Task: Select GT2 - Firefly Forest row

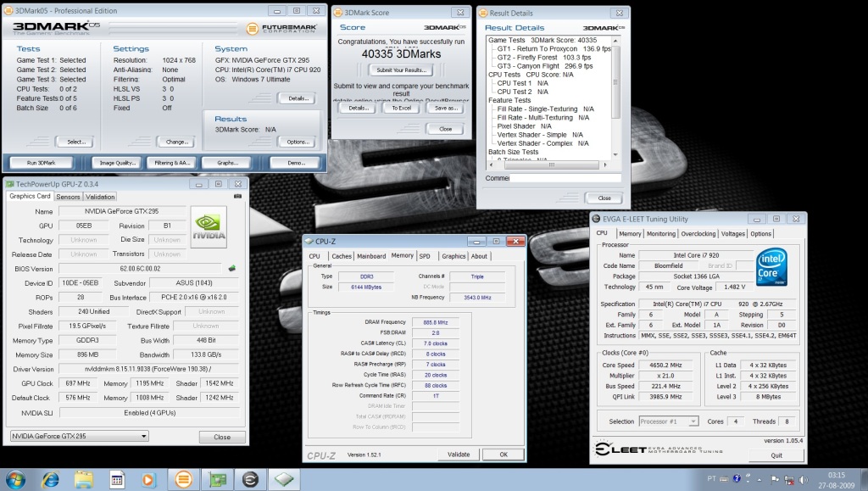Action: coord(543,58)
